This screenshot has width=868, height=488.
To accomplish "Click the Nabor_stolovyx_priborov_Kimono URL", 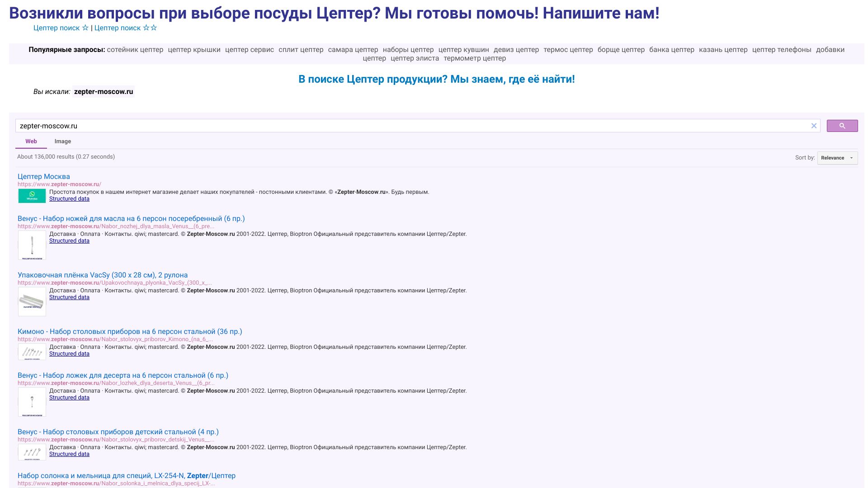I will 115,339.
